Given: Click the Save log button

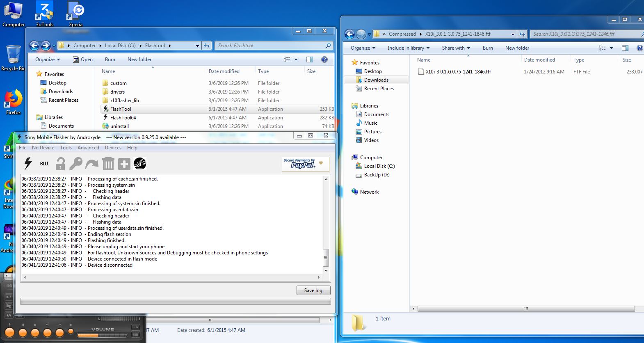Looking at the screenshot, I should (313, 290).
